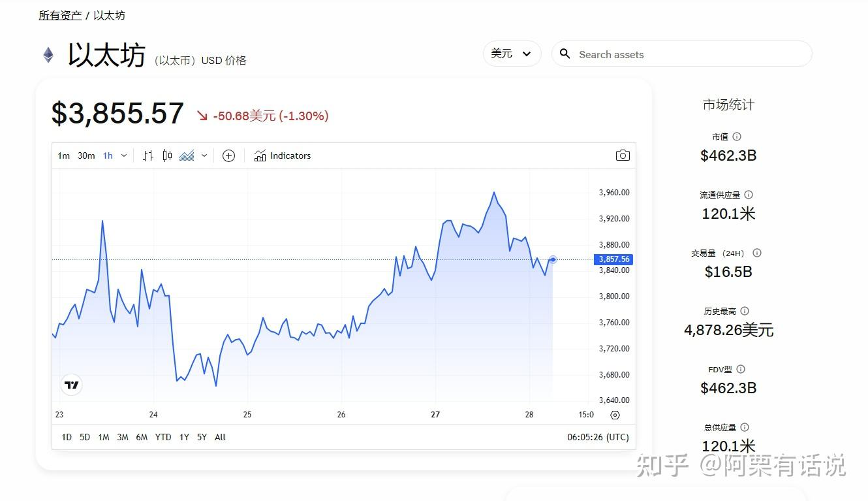Click the info icon beside FDV型
This screenshot has height=501, width=868.
click(741, 369)
